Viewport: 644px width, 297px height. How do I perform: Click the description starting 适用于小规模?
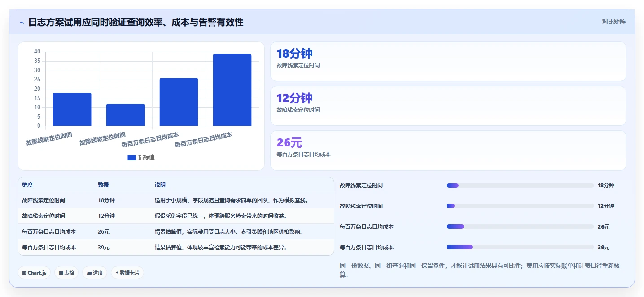(232, 200)
